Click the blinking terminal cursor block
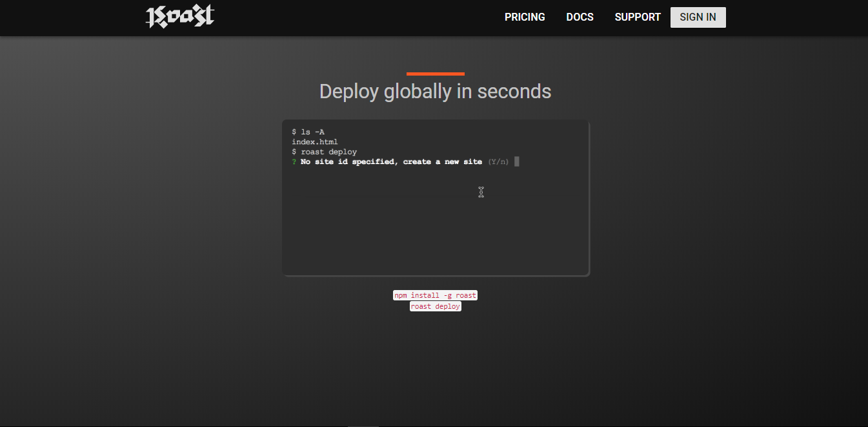 [517, 161]
